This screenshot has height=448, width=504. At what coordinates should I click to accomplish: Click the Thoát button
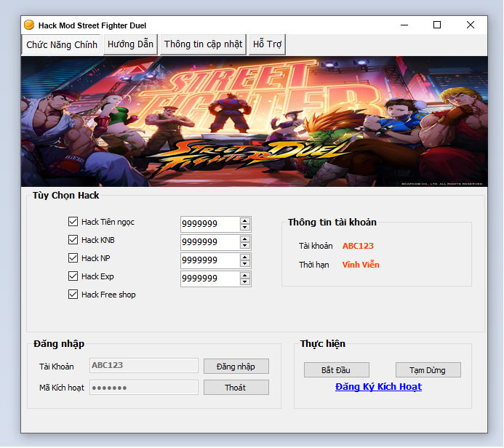click(x=236, y=387)
